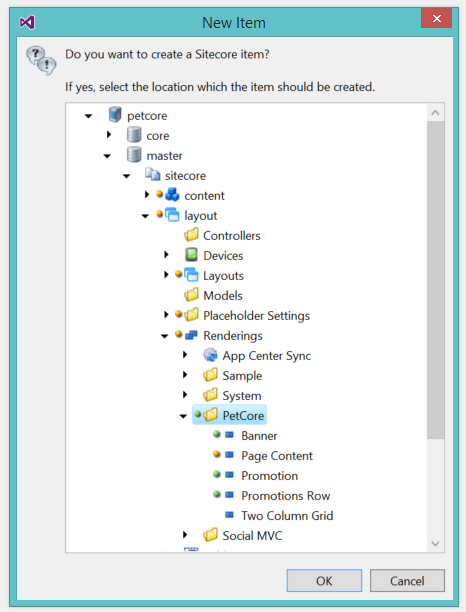Select the Controllers label
This screenshot has height=612, width=466.
click(232, 235)
